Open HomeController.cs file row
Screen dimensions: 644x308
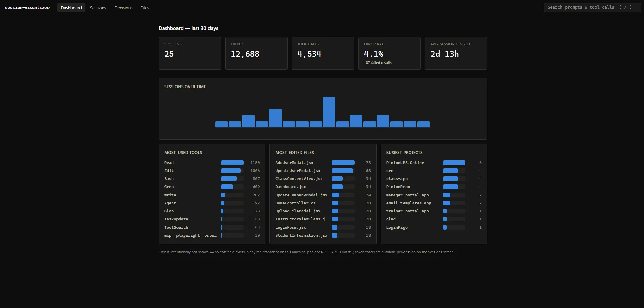click(x=323, y=203)
